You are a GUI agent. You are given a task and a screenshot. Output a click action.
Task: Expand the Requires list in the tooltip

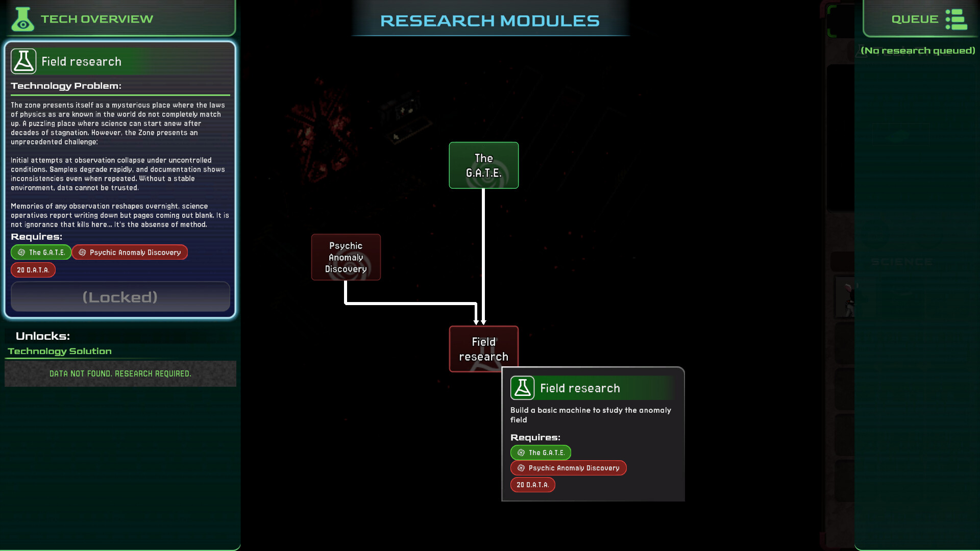535,437
